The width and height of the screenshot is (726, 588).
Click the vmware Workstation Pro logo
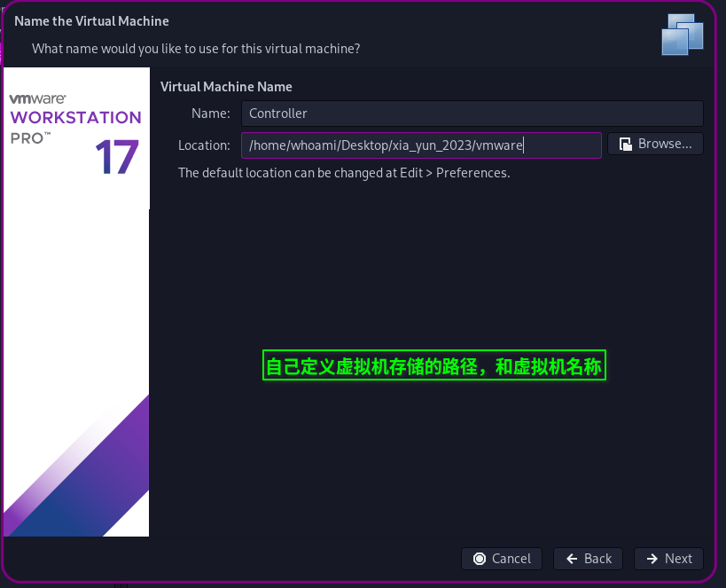point(74,118)
